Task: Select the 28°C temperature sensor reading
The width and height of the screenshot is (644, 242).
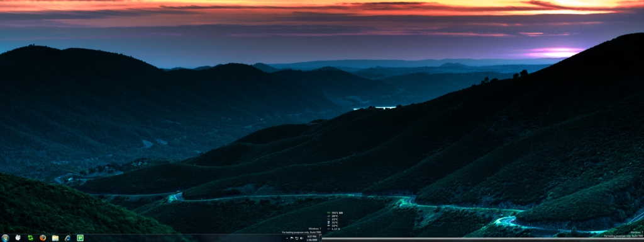Action: (335, 216)
